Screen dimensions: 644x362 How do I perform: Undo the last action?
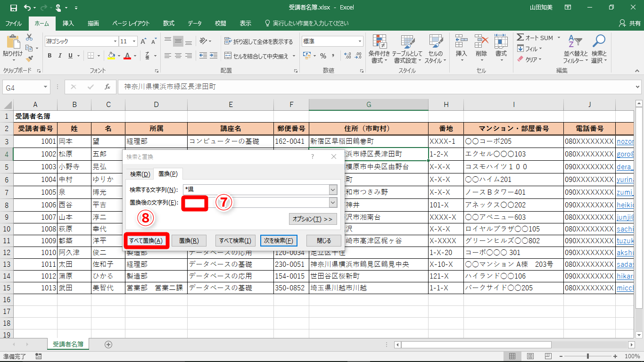[27, 8]
